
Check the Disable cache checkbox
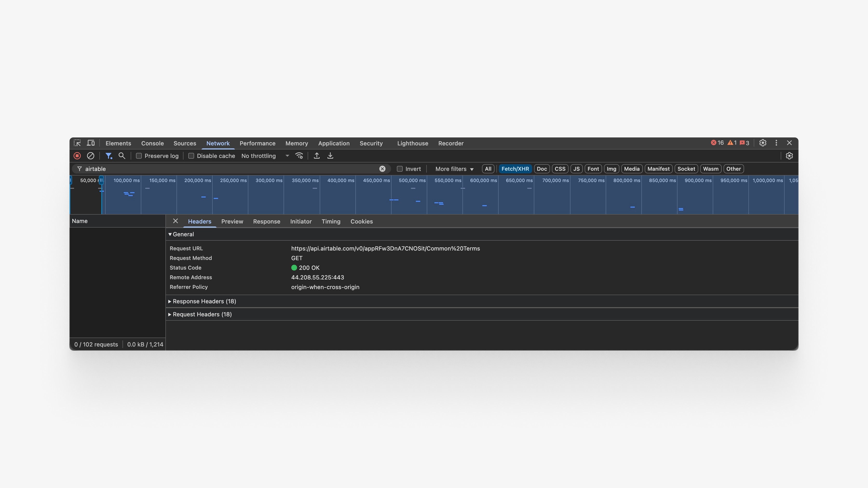(191, 156)
